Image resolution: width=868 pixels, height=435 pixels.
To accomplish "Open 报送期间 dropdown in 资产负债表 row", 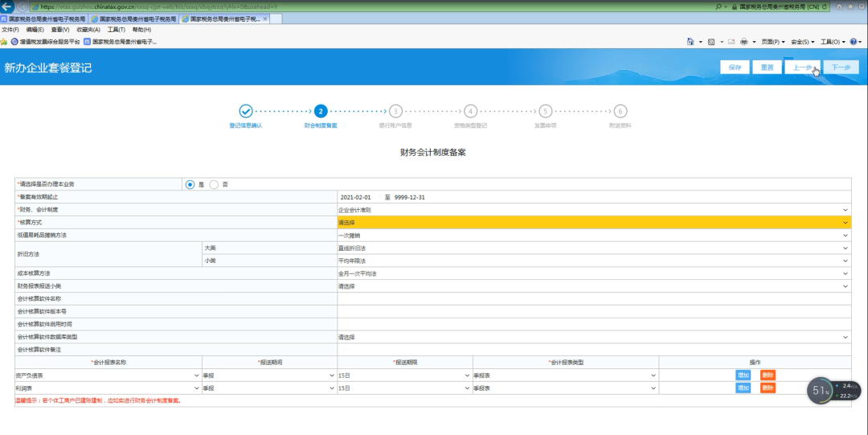I will coord(268,375).
